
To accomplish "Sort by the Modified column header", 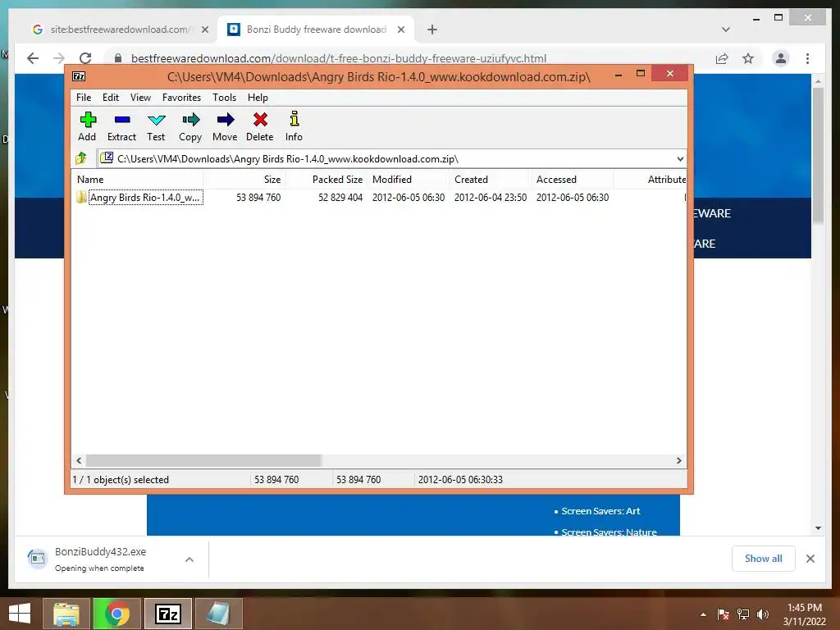I will tap(408, 180).
